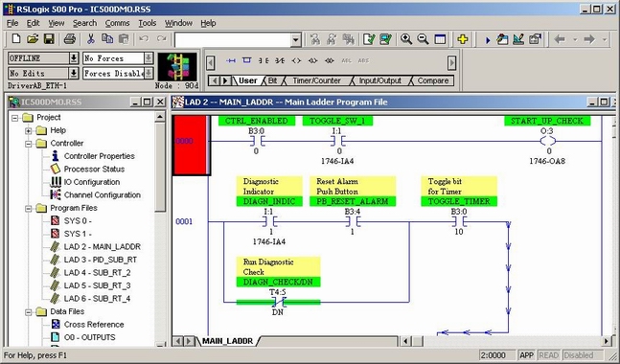This screenshot has width=620, height=364.
Task: Expand the Help folder in project tree
Action: click(28, 130)
